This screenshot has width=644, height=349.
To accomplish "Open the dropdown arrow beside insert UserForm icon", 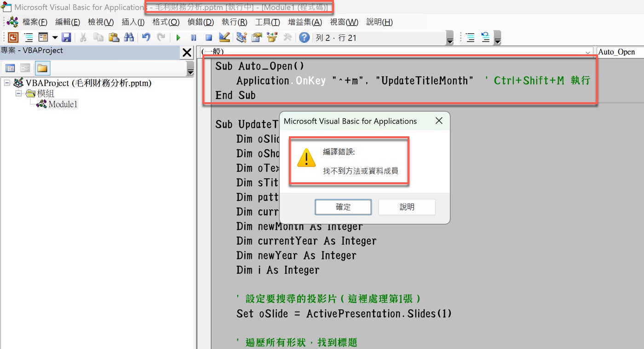I will [55, 38].
